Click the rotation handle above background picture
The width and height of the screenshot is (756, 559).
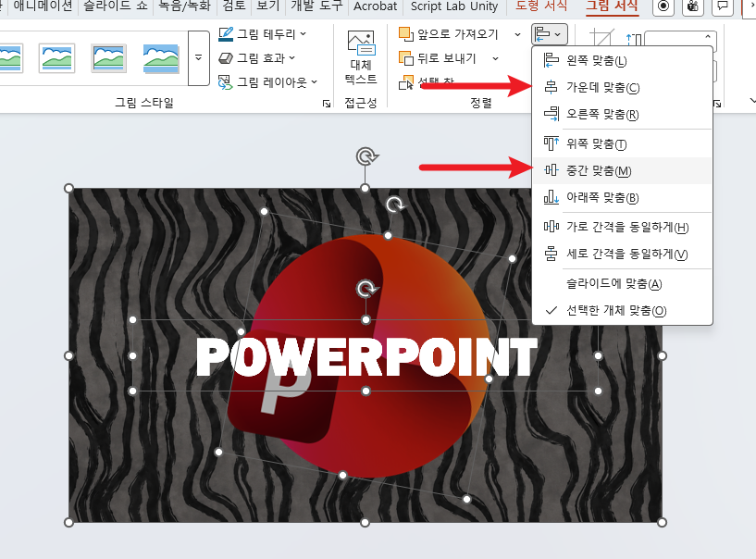[x=367, y=156]
